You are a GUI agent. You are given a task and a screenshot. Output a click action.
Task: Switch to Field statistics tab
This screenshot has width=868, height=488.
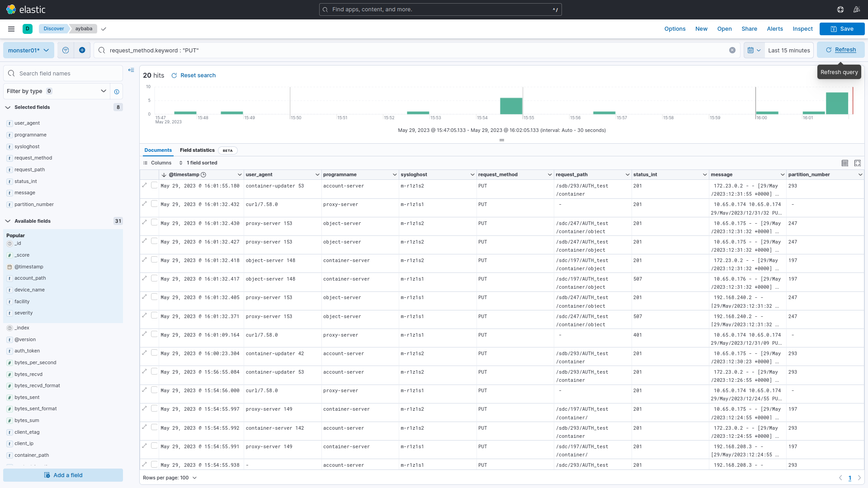point(197,150)
